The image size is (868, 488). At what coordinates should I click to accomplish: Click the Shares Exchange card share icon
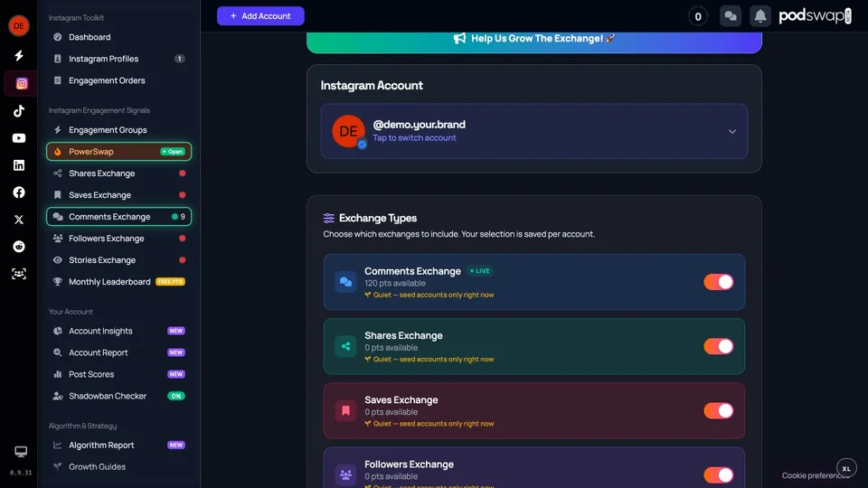[345, 346]
